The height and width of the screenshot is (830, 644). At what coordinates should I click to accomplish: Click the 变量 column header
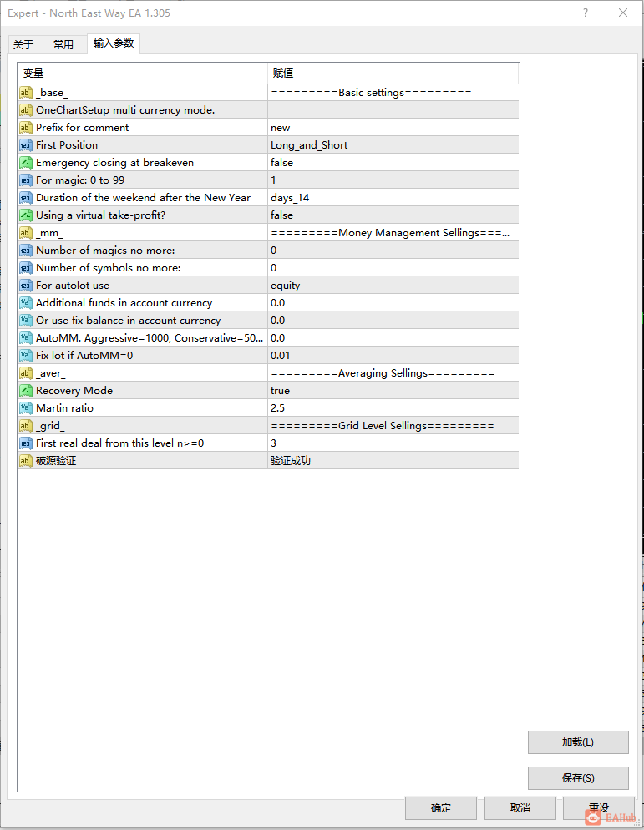tap(143, 73)
